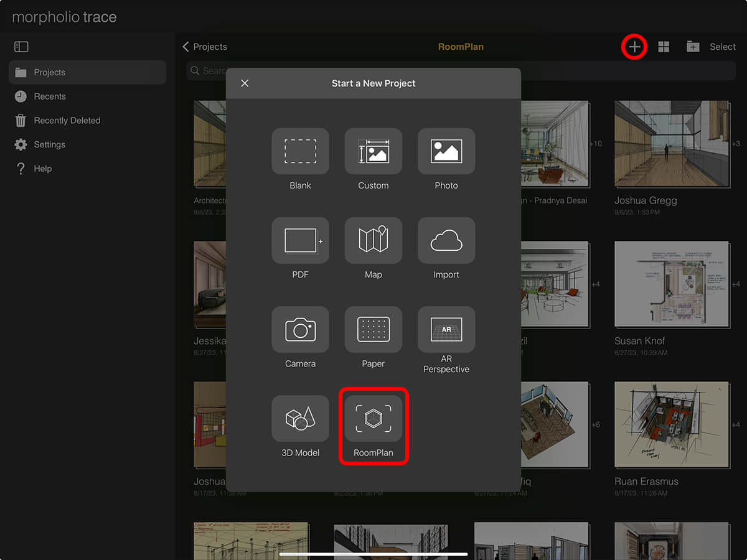Start a new project from Photo
Image resolution: width=747 pixels, height=560 pixels.
[446, 151]
